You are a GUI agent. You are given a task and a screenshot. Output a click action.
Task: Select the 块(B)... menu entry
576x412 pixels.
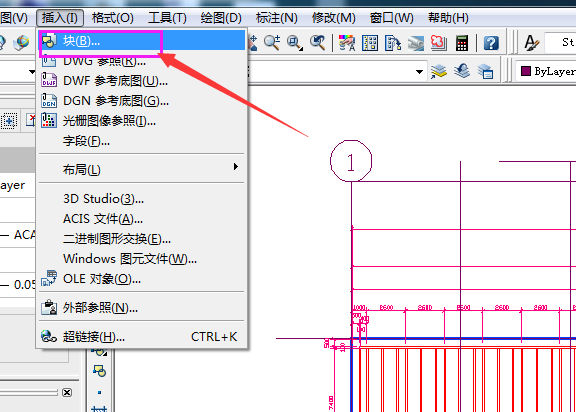[x=141, y=40]
